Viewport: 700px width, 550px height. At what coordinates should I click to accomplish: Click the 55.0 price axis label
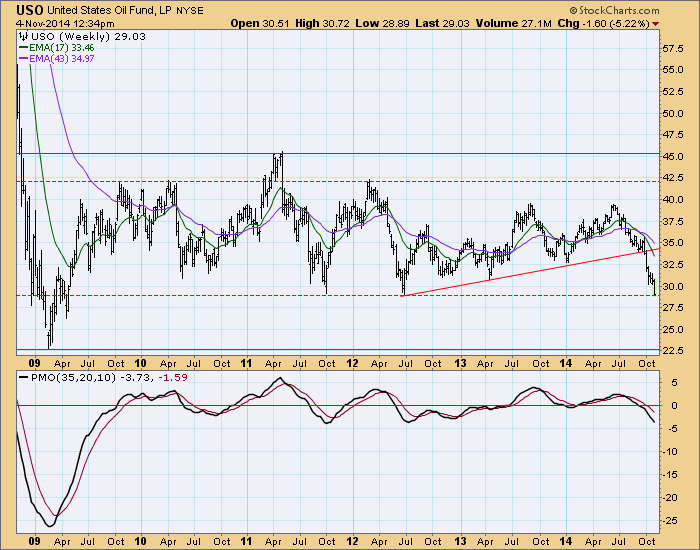[673, 70]
